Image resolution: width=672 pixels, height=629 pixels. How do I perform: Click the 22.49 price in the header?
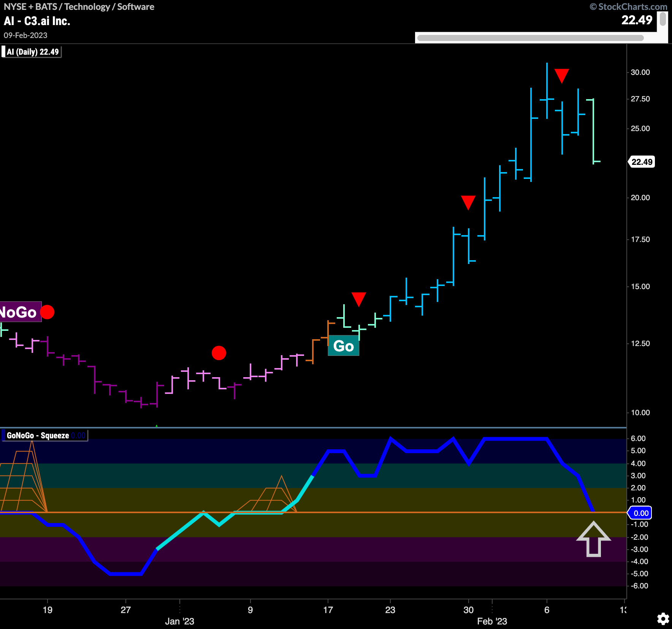pyautogui.click(x=637, y=20)
